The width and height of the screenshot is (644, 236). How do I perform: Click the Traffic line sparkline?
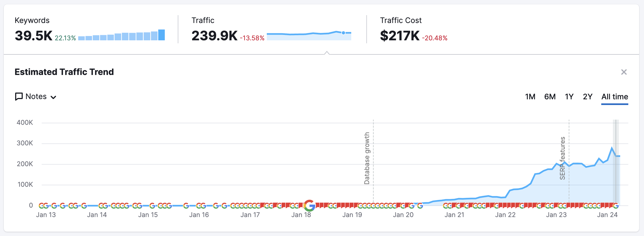pos(309,35)
